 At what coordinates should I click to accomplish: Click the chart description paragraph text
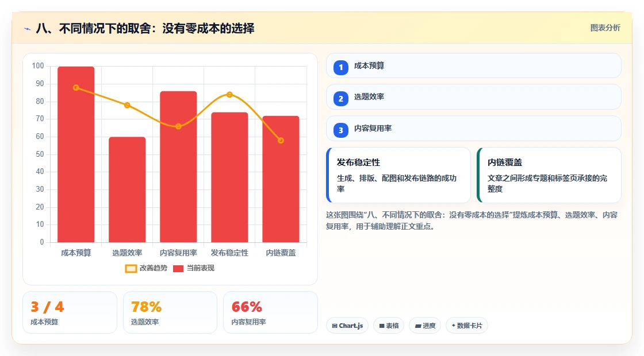tap(472, 220)
